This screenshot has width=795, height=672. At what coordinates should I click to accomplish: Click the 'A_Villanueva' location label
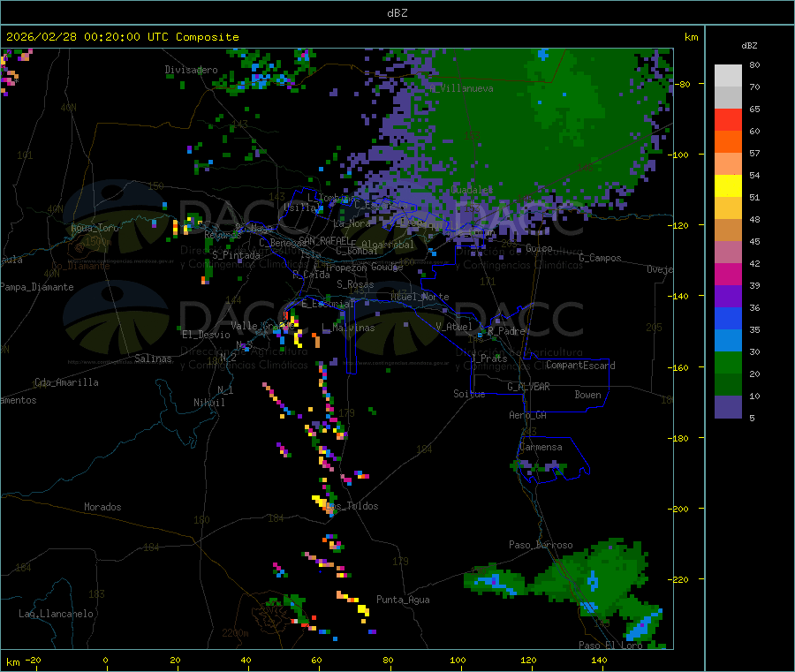pyautogui.click(x=461, y=88)
